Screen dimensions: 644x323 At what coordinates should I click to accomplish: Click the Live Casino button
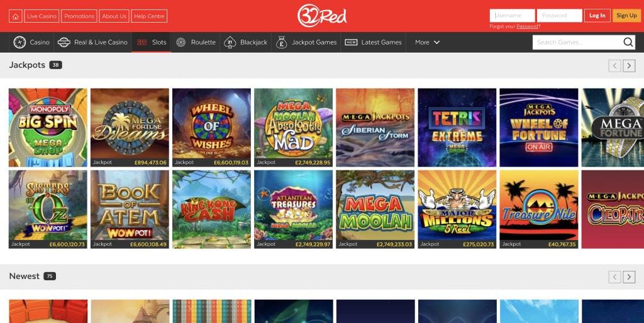tap(42, 16)
